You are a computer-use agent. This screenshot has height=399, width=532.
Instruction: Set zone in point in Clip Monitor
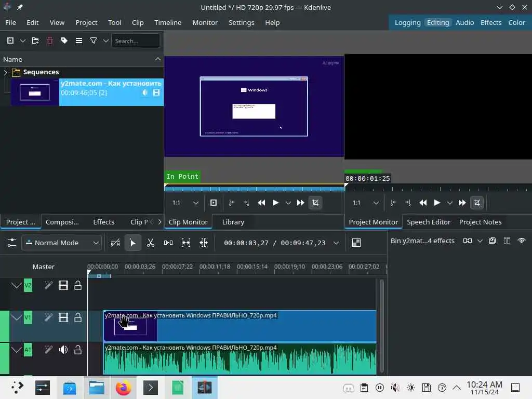pos(231,203)
